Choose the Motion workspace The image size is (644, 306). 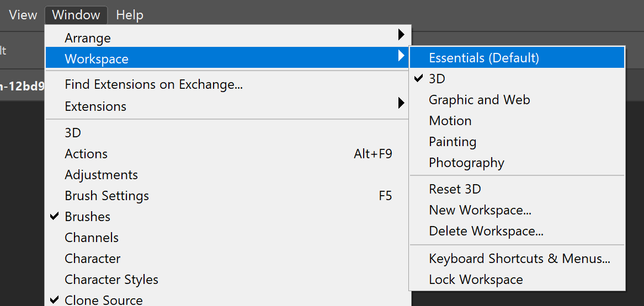click(450, 121)
